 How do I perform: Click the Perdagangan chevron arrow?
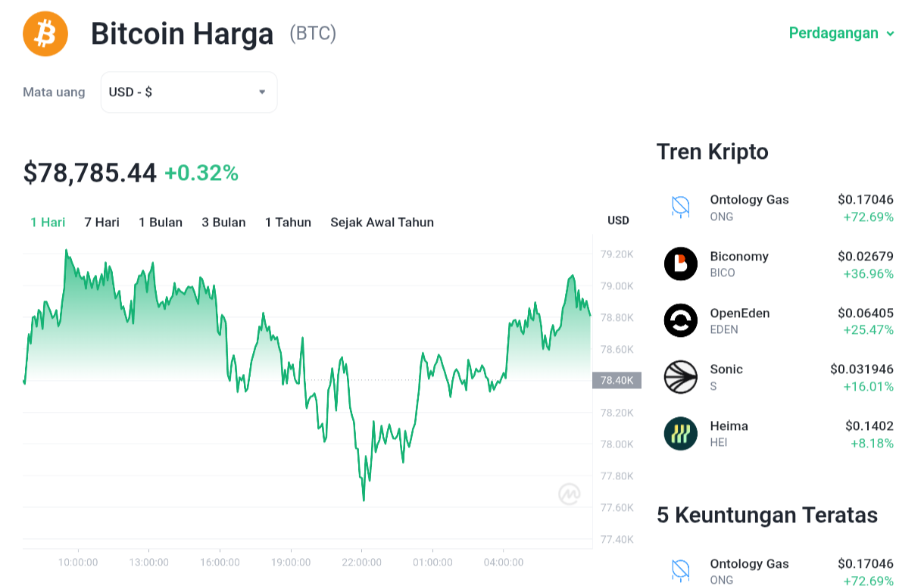tap(890, 34)
